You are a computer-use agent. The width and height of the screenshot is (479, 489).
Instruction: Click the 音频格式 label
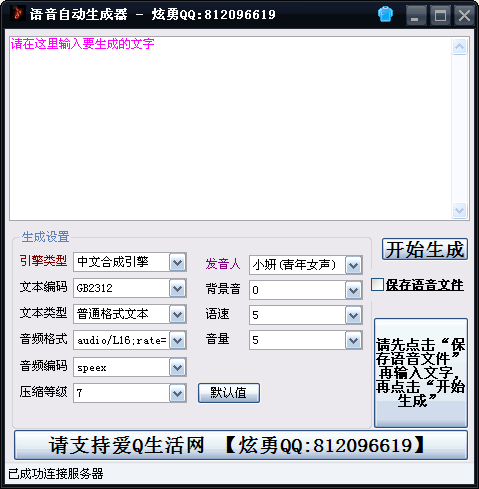tap(43, 339)
